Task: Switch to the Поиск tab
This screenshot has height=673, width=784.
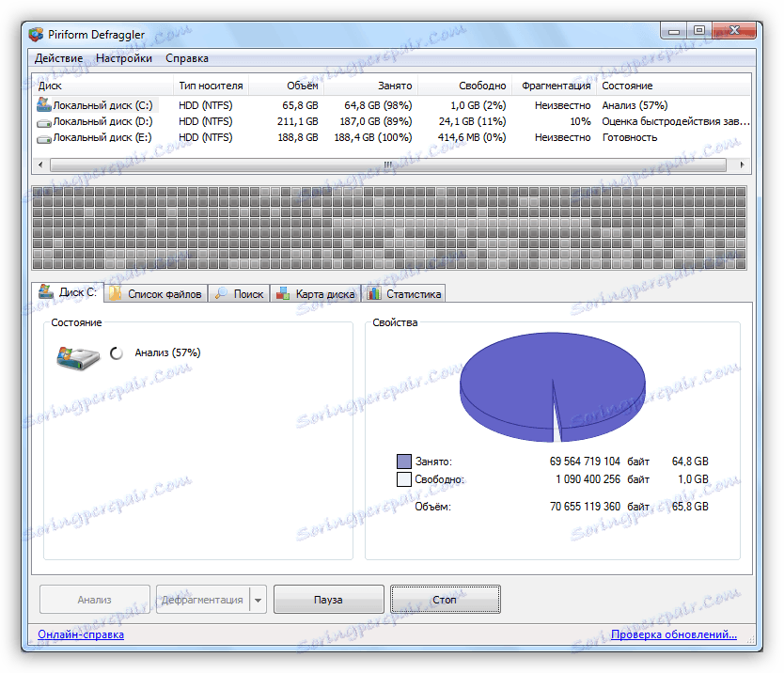Action: coord(239,293)
